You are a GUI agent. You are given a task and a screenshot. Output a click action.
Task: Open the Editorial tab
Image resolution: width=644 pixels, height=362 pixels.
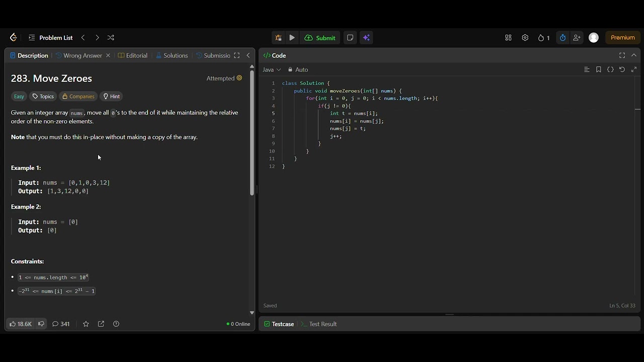[x=133, y=55]
